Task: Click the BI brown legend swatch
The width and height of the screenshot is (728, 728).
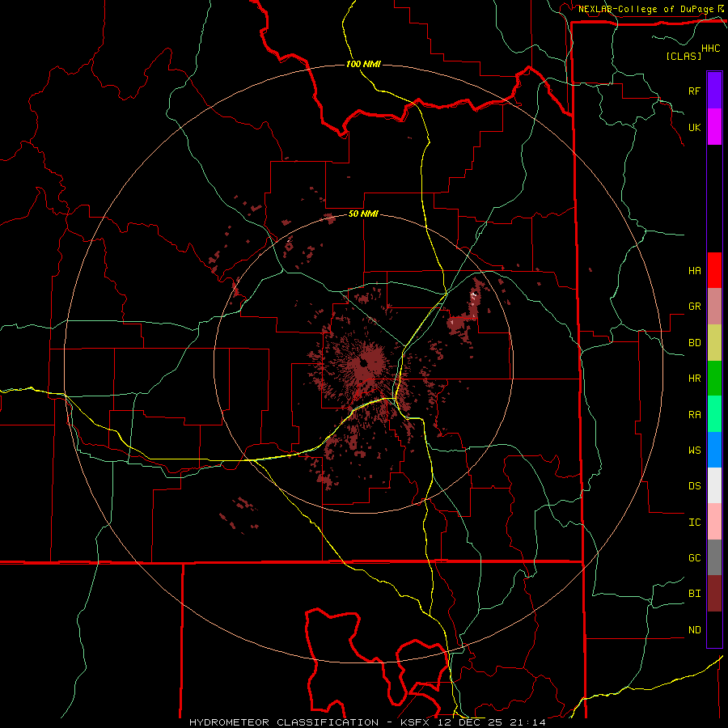Action: (714, 594)
